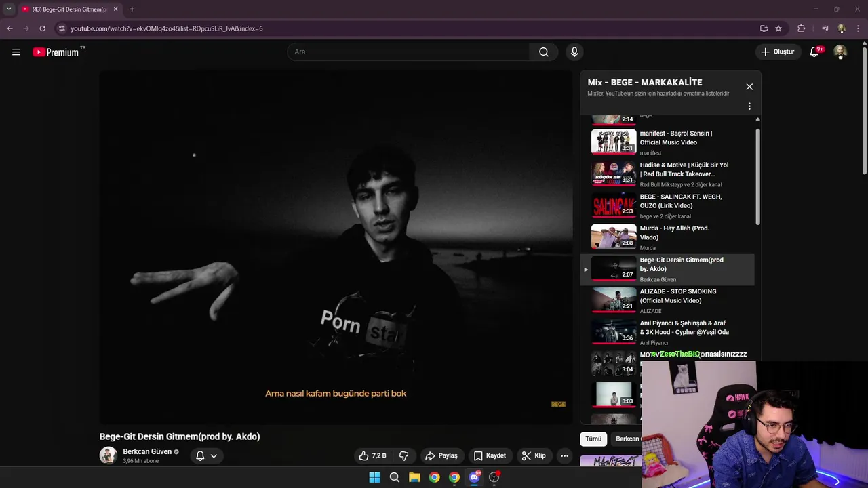The height and width of the screenshot is (488, 868).
Task: Open the new tab plus button
Action: 132,9
